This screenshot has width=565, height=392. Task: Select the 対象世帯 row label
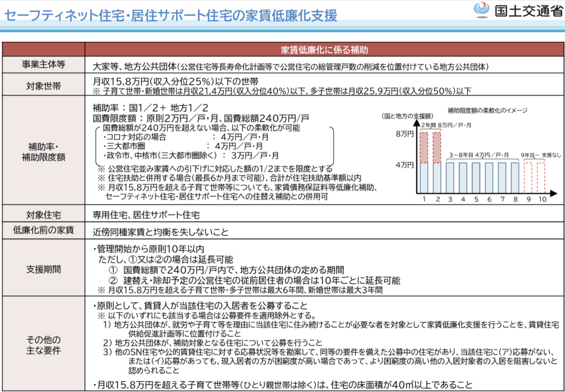(44, 85)
